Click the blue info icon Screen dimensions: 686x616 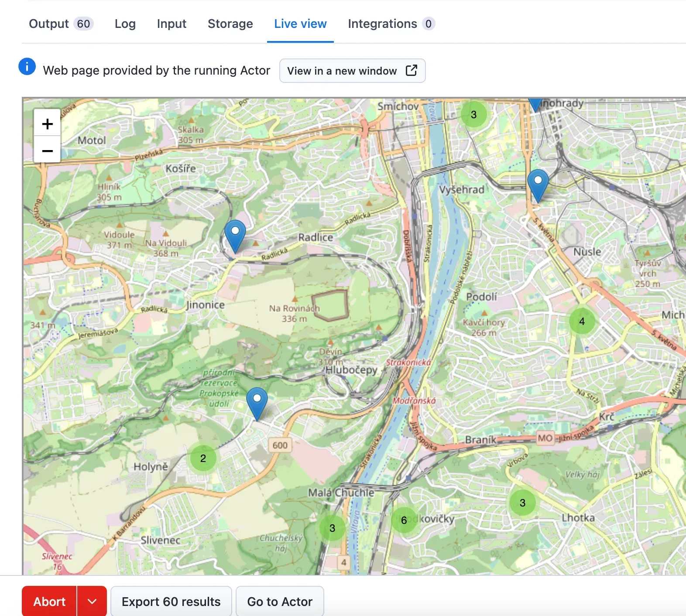[27, 67]
